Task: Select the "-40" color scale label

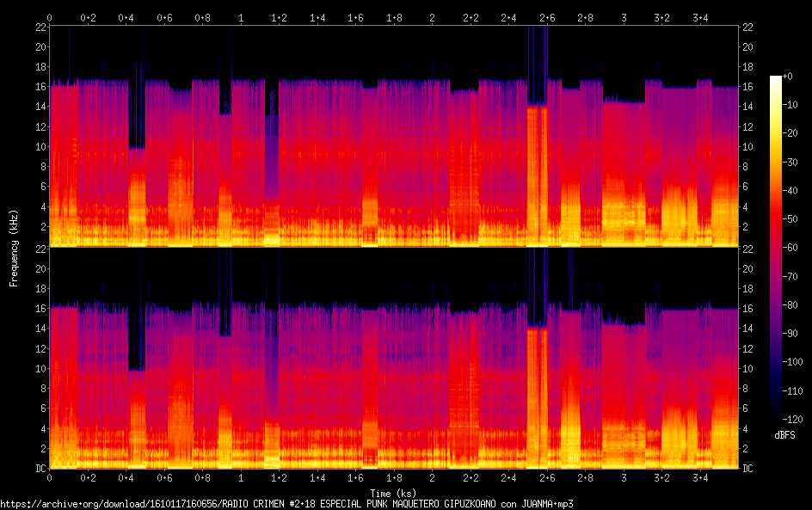Action: (x=790, y=191)
